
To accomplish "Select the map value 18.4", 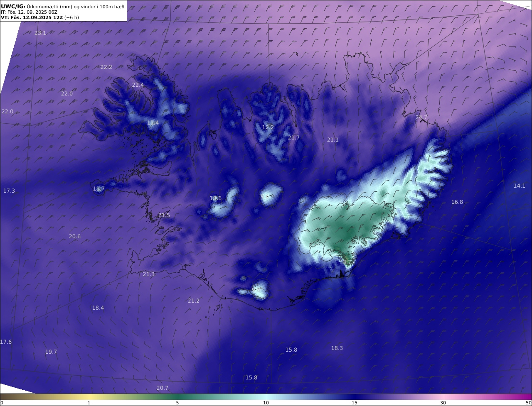I will tap(98, 308).
